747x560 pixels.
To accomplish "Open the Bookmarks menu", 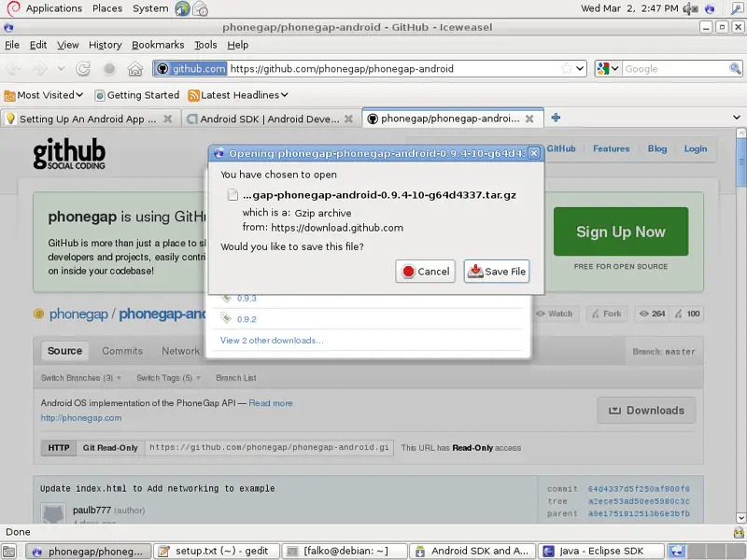I will click(x=158, y=45).
